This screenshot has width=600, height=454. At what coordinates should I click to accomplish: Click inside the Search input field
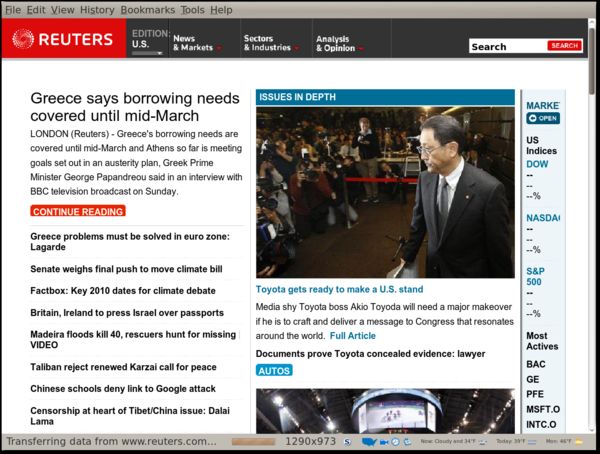(507, 46)
